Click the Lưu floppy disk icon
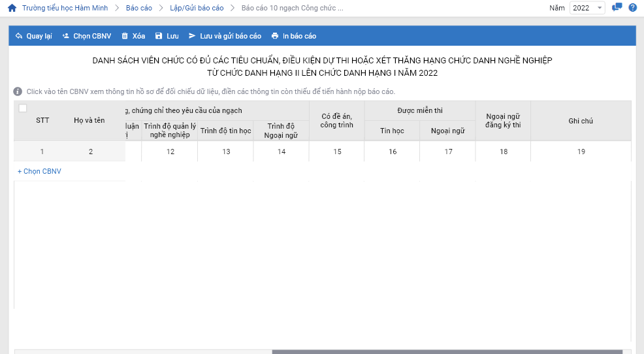Image resolution: width=644 pixels, height=354 pixels. click(159, 36)
